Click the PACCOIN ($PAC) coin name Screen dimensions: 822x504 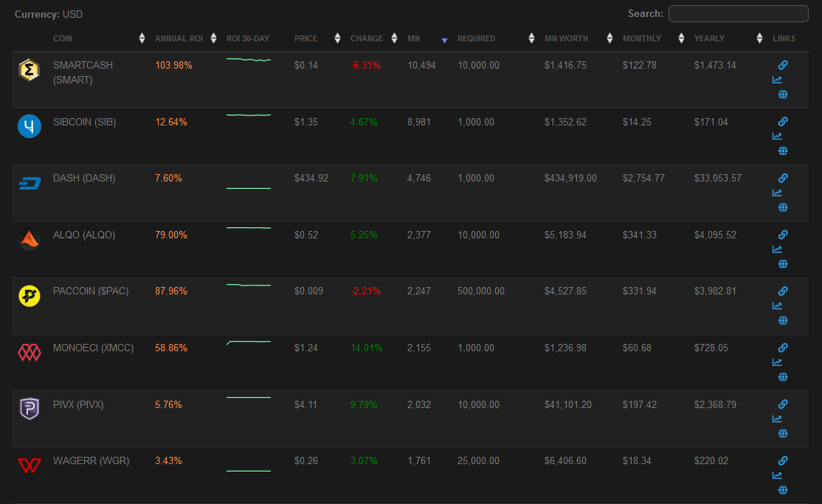91,291
